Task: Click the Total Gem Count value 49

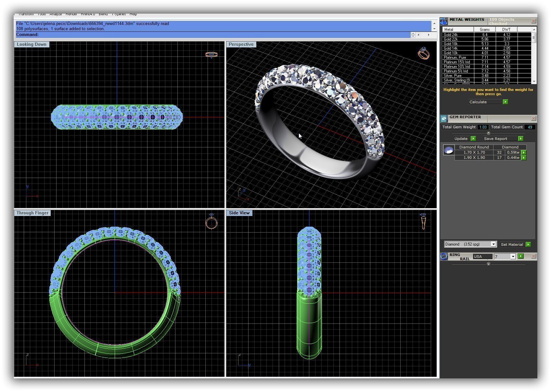Action: (530, 127)
